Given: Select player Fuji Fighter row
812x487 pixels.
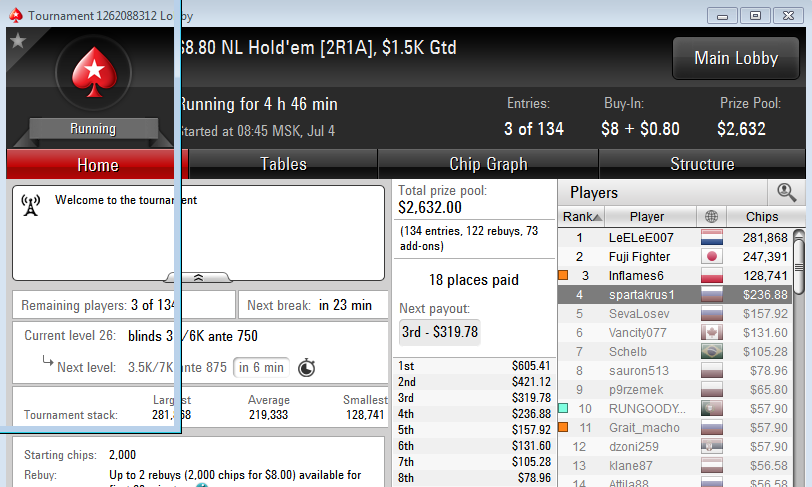Looking at the screenshot, I should (674, 256).
